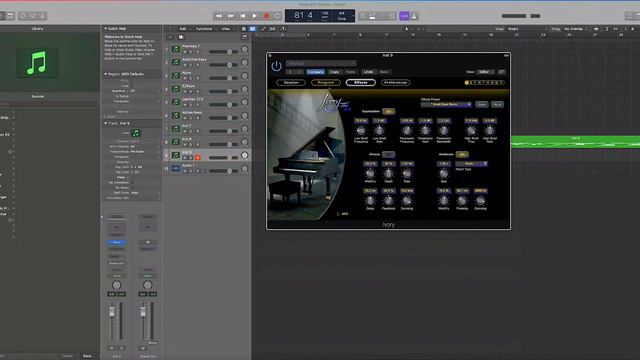Screen dimensions: 640x360
Task: Click the pan knob on Addictive Keys track
Action: pos(244,62)
